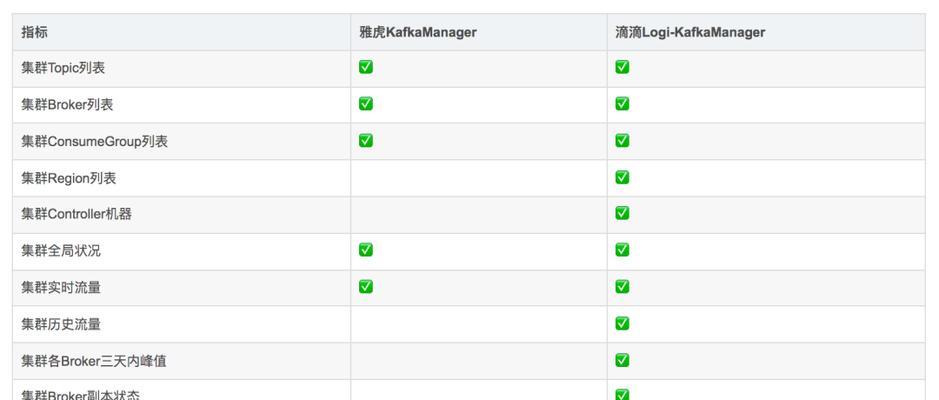Click Yahoo KafkaManager checkmark for 集群全局状况
The image size is (939, 400).
[x=366, y=250]
